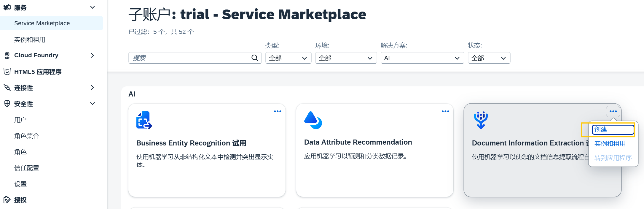Image resolution: width=644 pixels, height=209 pixels.
Task: Open the Business Entity Recognition 试用 card title
Action: click(x=191, y=143)
